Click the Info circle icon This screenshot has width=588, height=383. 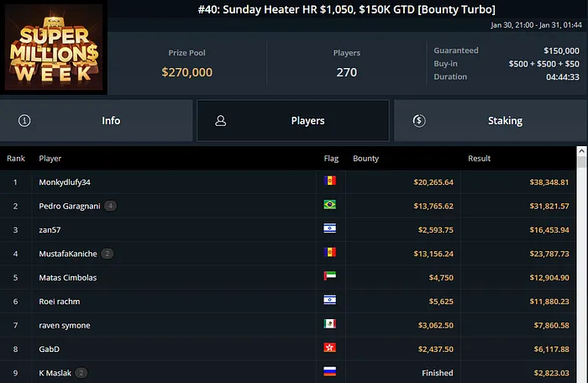(x=24, y=121)
